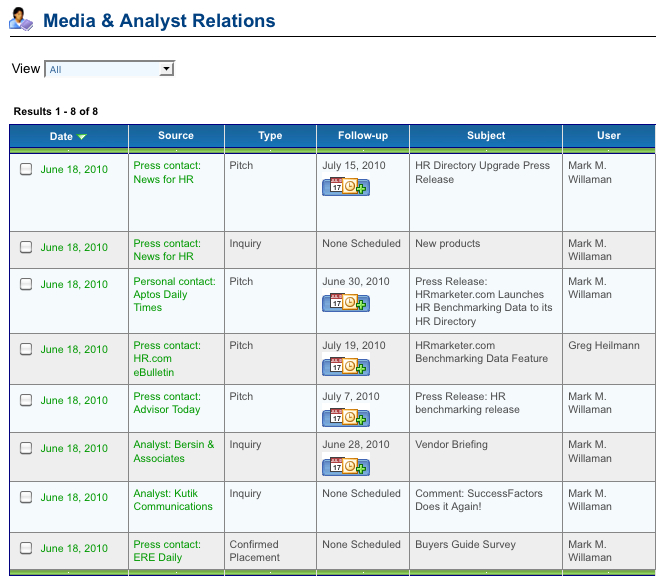Check the New products row checkbox
Image resolution: width=656 pixels, height=584 pixels.
point(26,247)
